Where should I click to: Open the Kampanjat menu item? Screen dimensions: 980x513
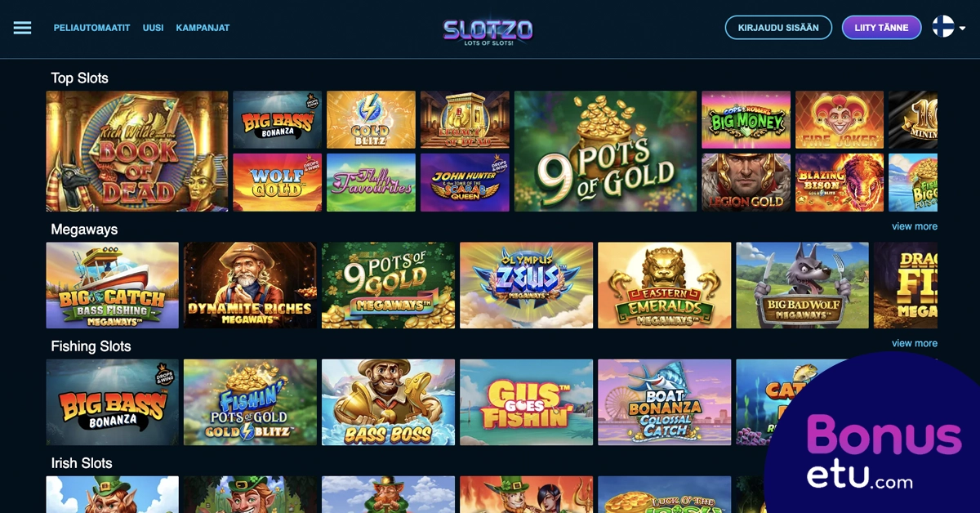coord(203,28)
